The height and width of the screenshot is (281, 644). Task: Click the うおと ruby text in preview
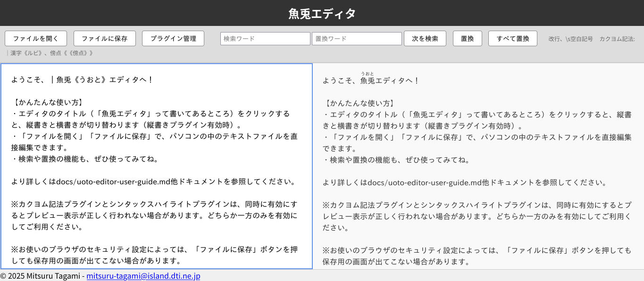[368, 74]
